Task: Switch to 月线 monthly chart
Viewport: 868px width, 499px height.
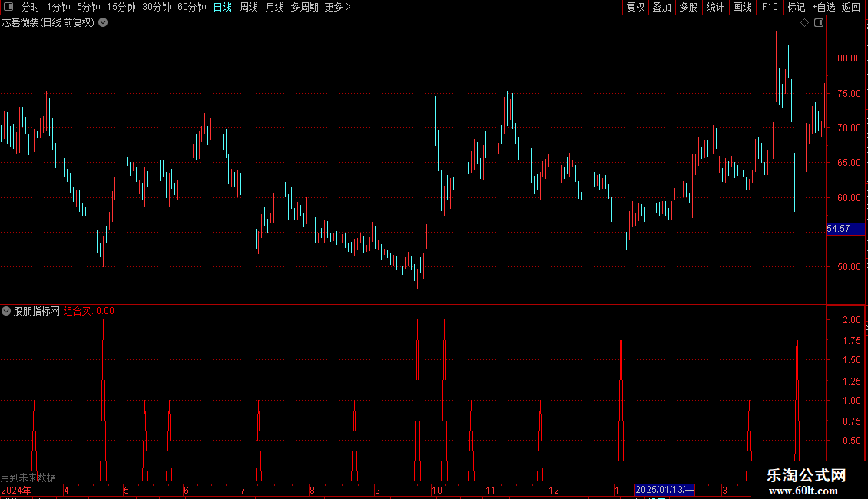Action: point(274,7)
